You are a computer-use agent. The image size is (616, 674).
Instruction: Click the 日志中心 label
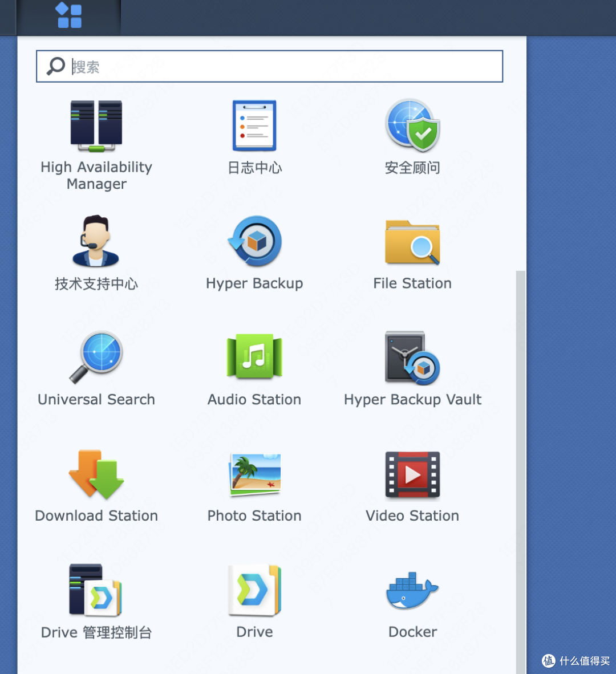pyautogui.click(x=254, y=167)
